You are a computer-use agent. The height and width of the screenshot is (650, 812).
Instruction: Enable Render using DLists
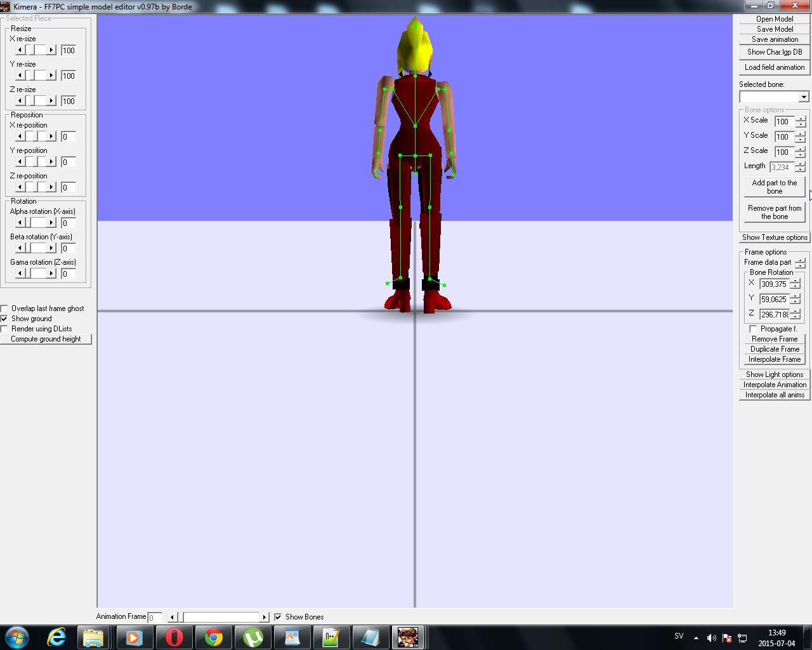(4, 329)
